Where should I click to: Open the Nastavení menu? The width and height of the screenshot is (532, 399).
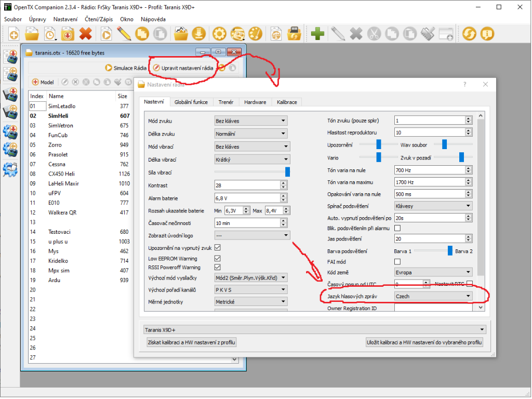(x=65, y=19)
